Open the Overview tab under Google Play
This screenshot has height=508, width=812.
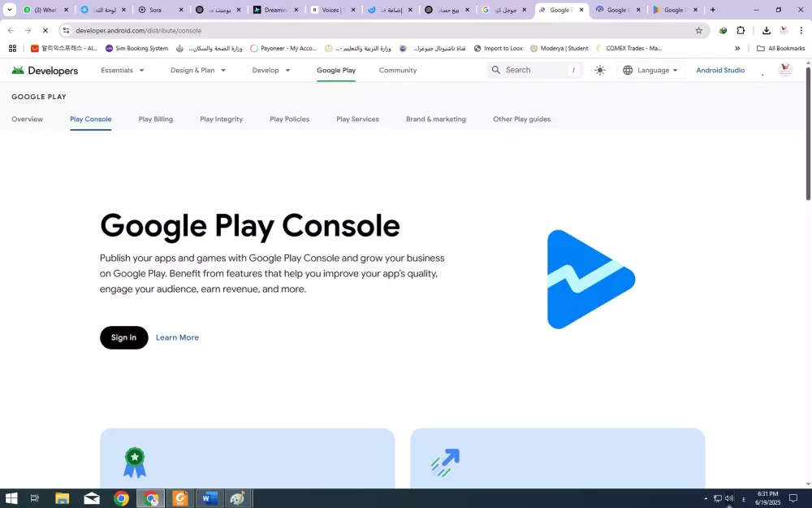point(27,119)
